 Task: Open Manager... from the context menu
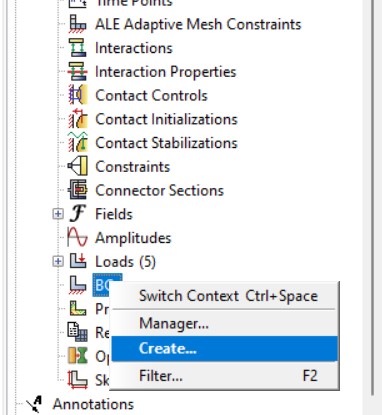[x=225, y=323]
